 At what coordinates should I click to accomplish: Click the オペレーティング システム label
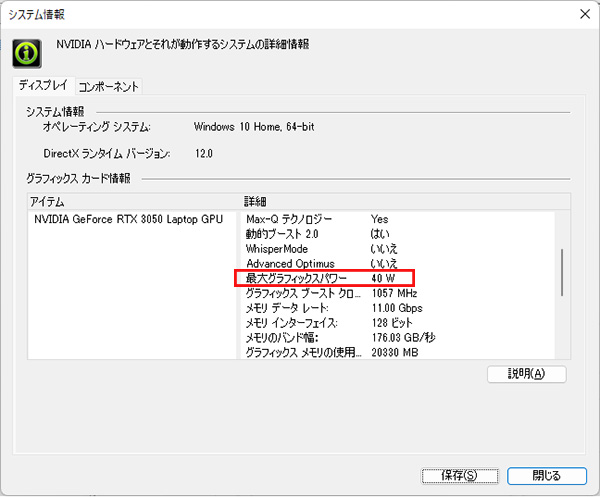tap(96, 127)
